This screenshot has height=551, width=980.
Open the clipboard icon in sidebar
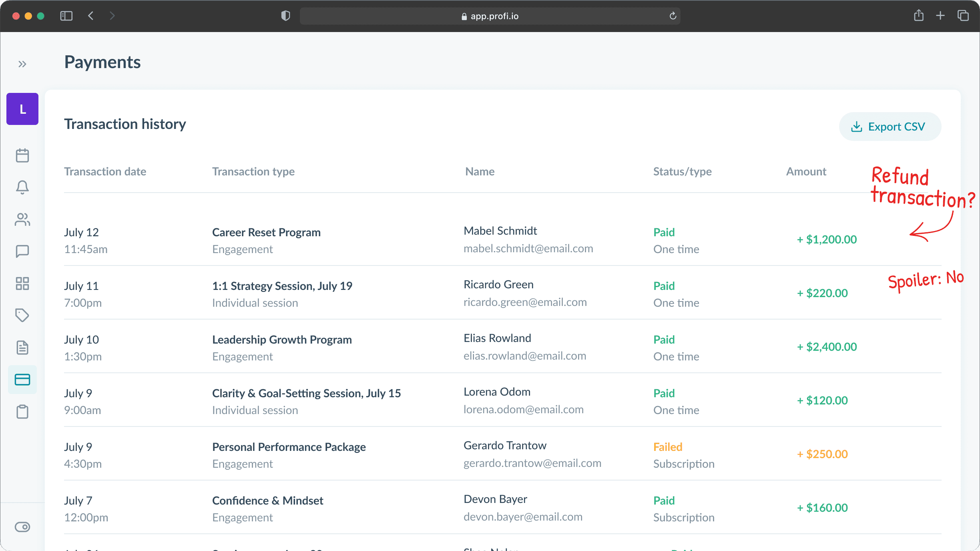coord(22,412)
